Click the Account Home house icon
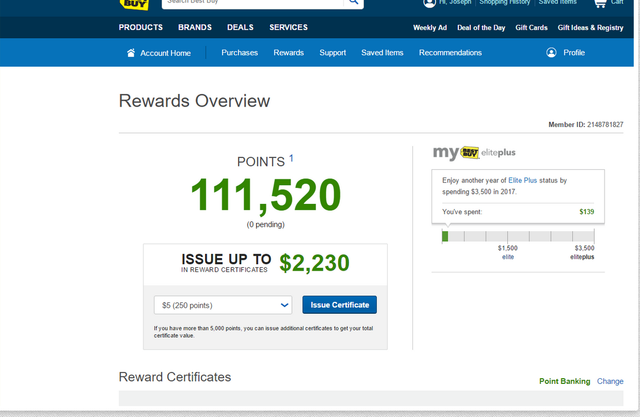This screenshot has width=640, height=417. [x=131, y=53]
